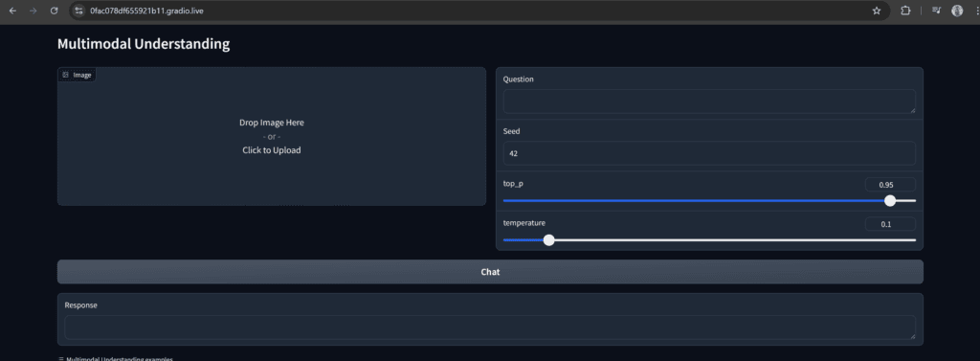Click the Response label
Viewport: 980px width, 361px height.
(80, 305)
